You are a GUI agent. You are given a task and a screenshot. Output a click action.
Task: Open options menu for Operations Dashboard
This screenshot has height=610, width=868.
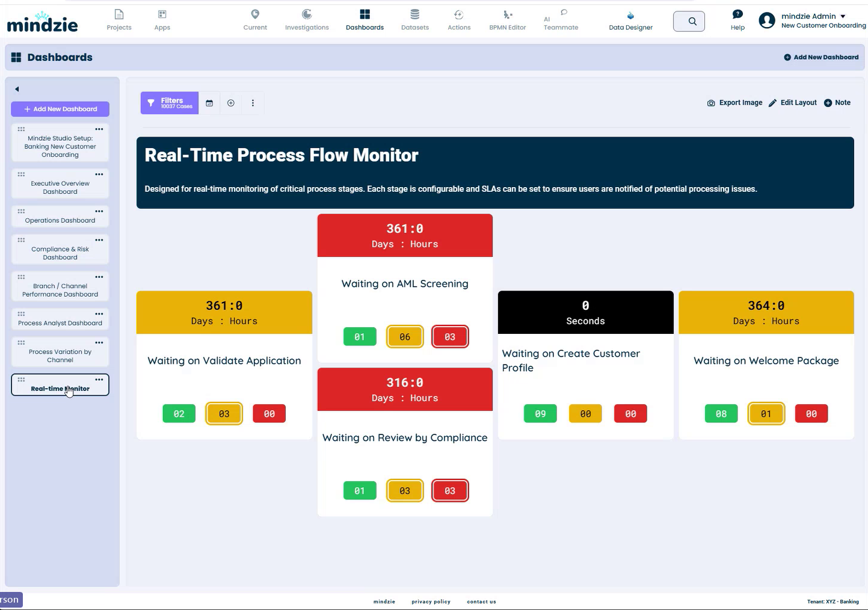99,211
